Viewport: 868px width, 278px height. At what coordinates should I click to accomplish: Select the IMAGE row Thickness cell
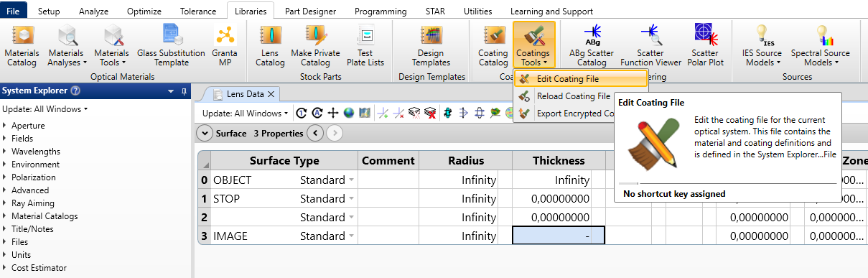tap(559, 236)
